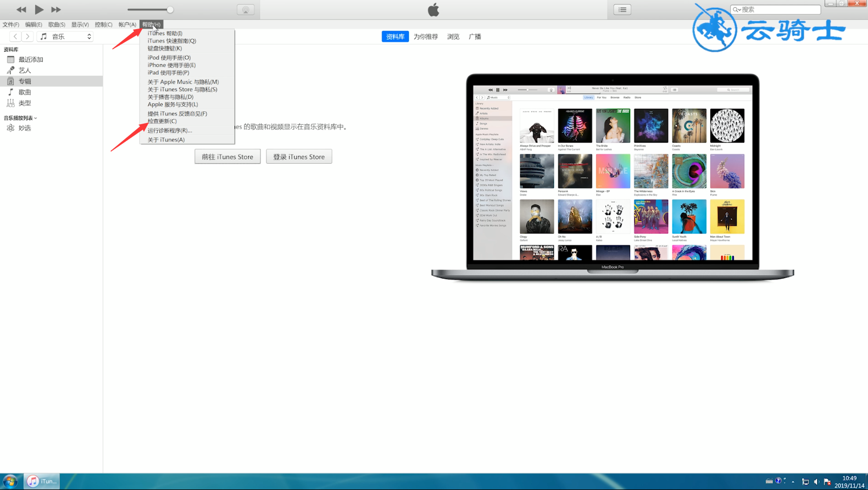Select the 歌曲 sidebar label
Screen dimensions: 868x490
tap(25, 92)
